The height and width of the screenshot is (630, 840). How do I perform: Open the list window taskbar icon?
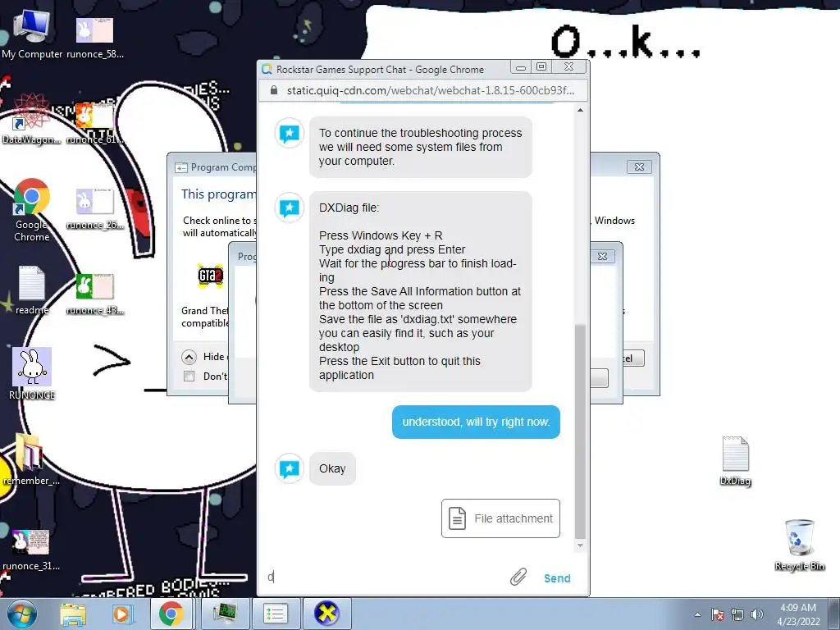pyautogui.click(x=276, y=614)
